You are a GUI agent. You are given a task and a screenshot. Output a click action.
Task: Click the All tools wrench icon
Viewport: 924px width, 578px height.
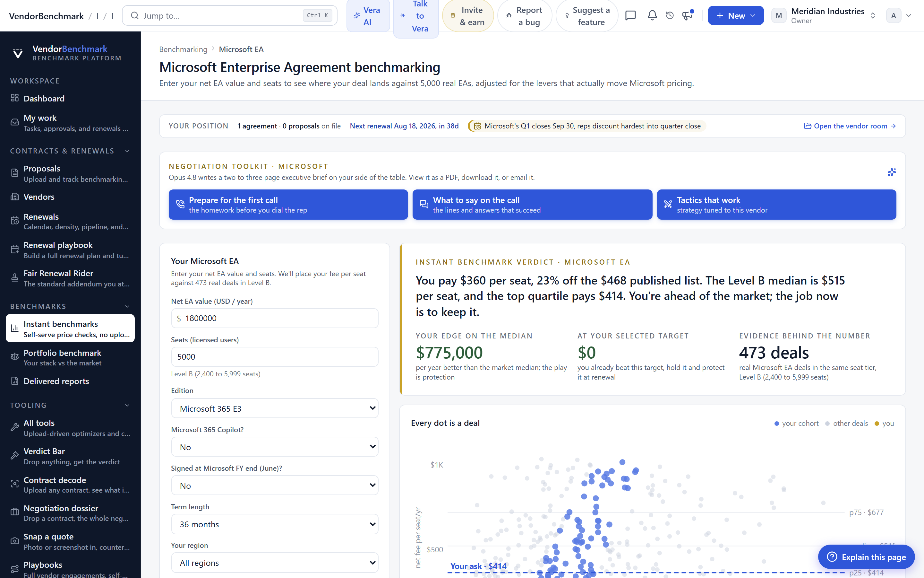[x=14, y=427]
